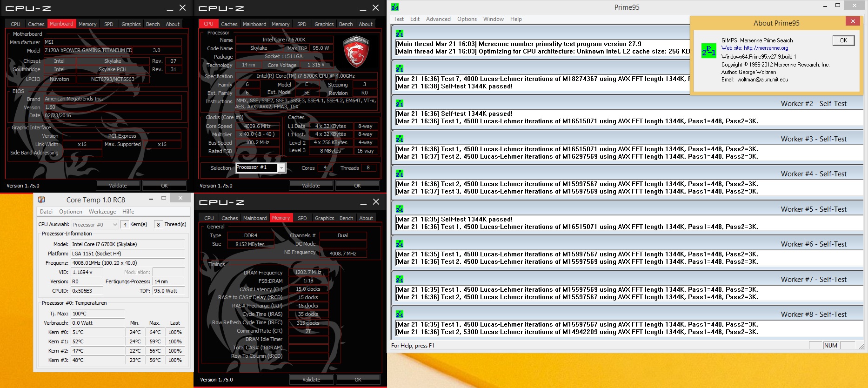Screen dimensions: 868x388
Task: Click the Worker #5 window icon
Action: (x=400, y=209)
